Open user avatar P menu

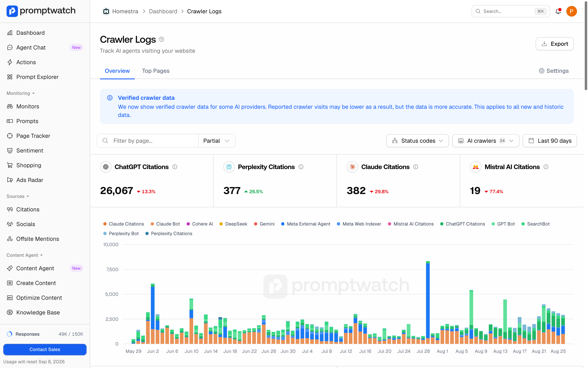click(571, 11)
